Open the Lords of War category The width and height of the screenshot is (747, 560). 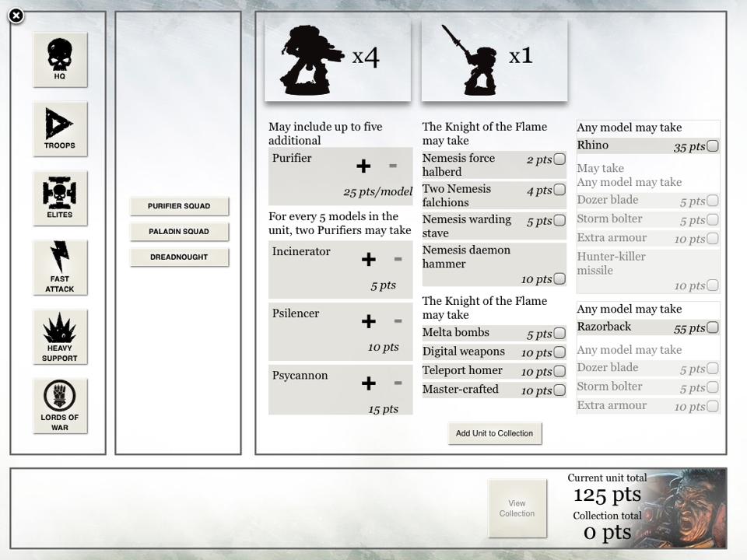pyautogui.click(x=60, y=406)
